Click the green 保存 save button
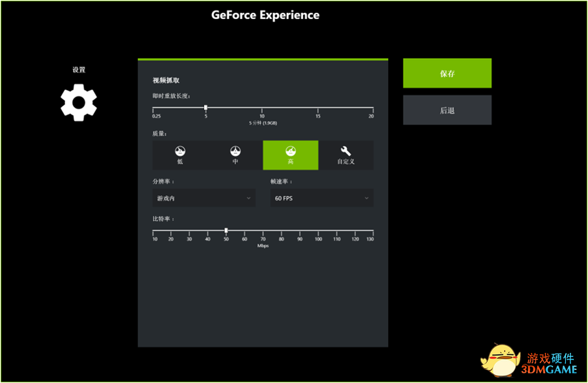 point(447,73)
